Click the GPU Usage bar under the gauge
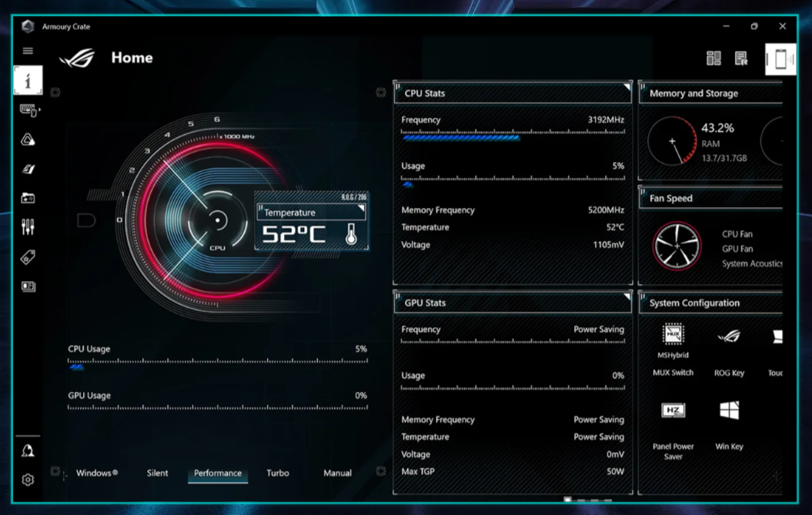 point(218,407)
